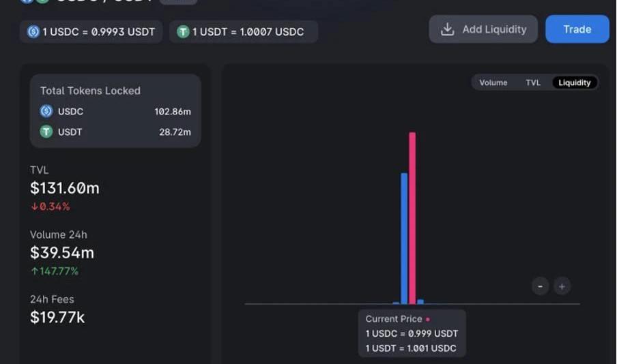The height and width of the screenshot is (364, 617).
Task: Click the Add Liquidity button label
Action: (494, 29)
